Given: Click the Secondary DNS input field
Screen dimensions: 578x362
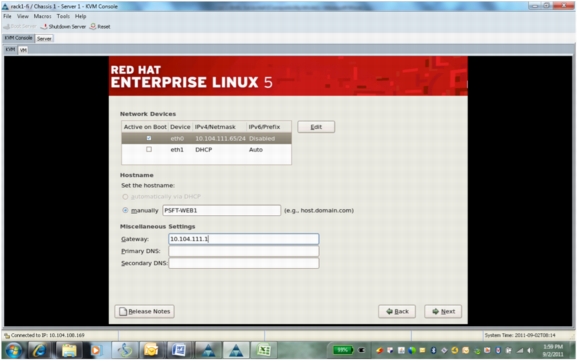Looking at the screenshot, I should click(x=244, y=263).
